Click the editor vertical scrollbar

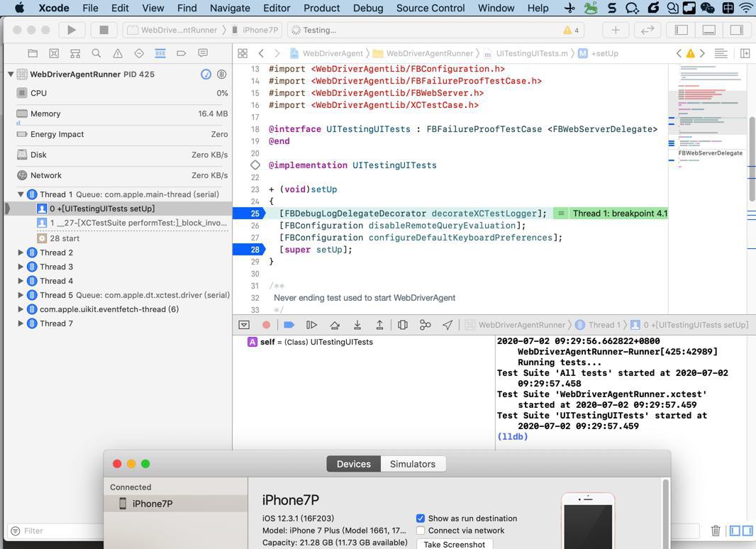[x=752, y=159]
